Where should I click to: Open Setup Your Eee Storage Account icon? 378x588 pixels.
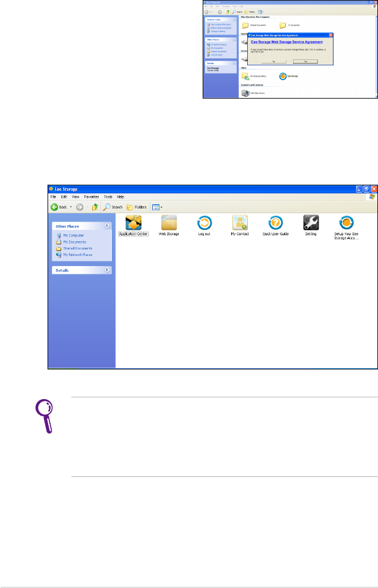coord(346,223)
